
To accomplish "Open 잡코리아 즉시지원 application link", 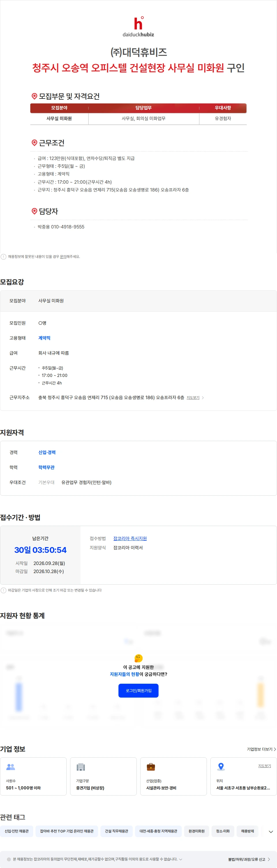I will pyautogui.click(x=130, y=538).
